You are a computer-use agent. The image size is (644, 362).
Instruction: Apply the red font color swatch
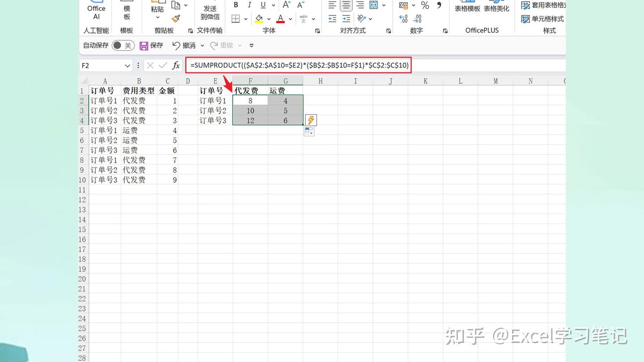click(280, 21)
